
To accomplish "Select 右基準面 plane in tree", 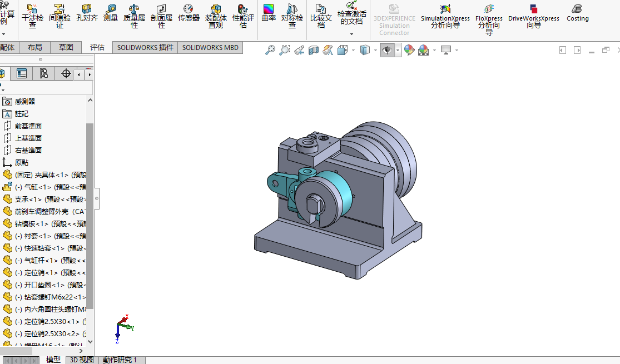I will [x=28, y=151].
